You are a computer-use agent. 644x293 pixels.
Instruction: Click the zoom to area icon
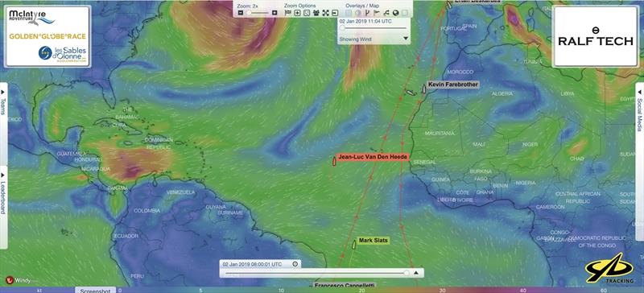click(307, 13)
